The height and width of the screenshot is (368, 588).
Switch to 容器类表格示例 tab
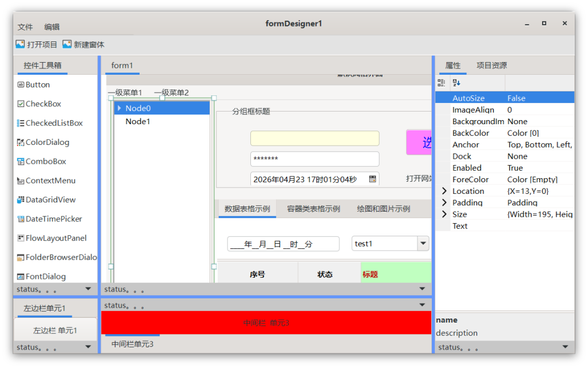click(x=314, y=209)
